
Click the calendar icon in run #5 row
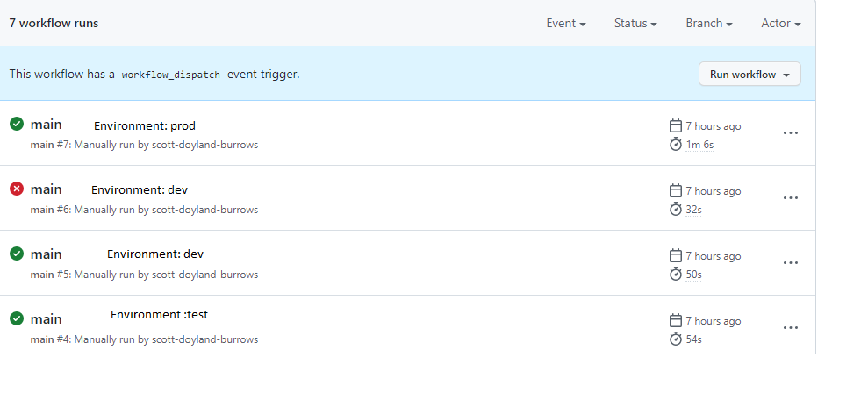pyautogui.click(x=676, y=255)
